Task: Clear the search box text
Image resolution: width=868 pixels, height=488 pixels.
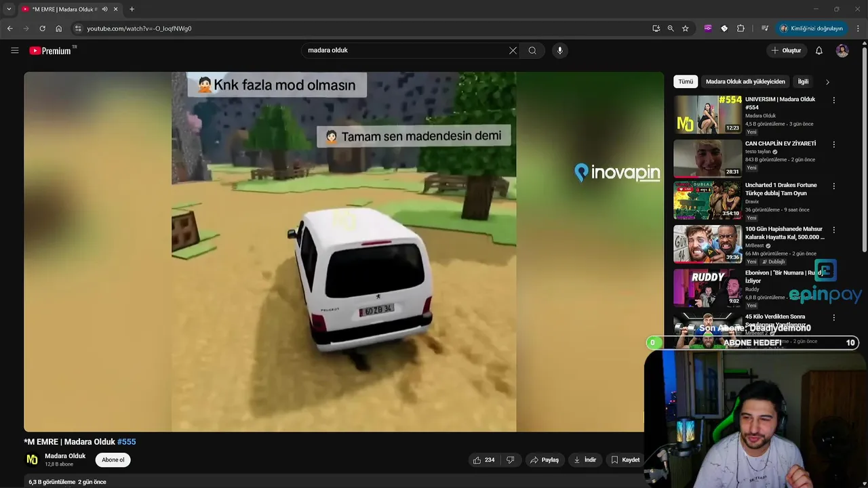Action: (x=513, y=50)
